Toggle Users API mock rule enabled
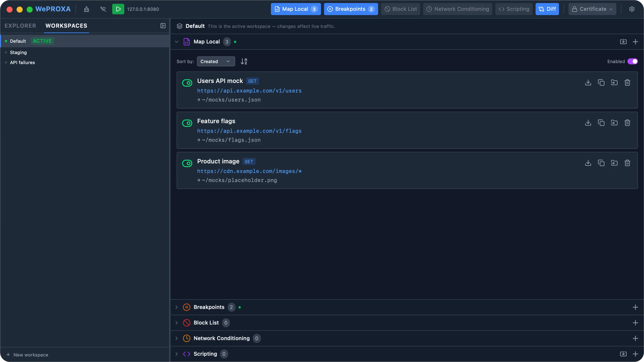Screen dimensions: 644x362 tap(187, 83)
